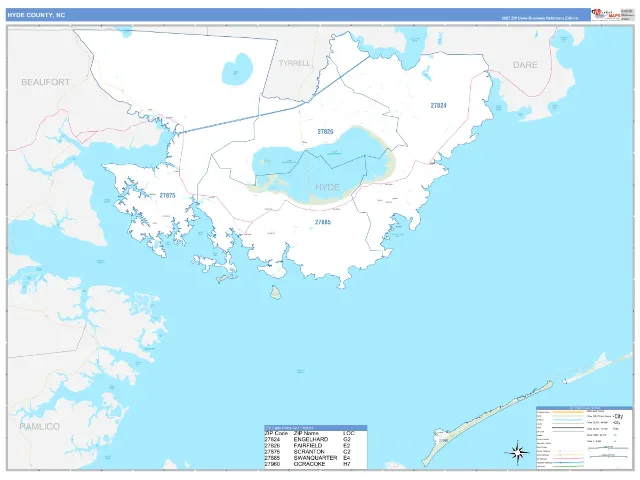The image size is (640, 480).
Task: Click grid locator H7 in index table
Action: [x=347, y=464]
